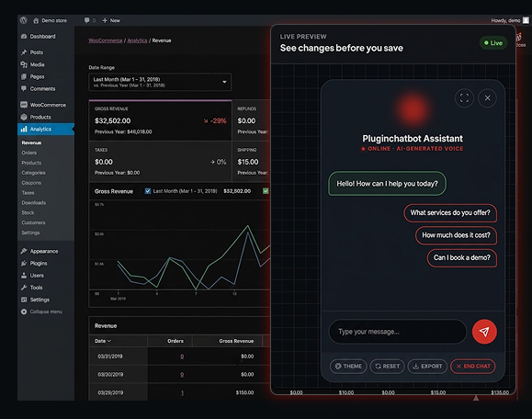Click the Appearance brush icon
532x419 pixels.
tap(24, 251)
